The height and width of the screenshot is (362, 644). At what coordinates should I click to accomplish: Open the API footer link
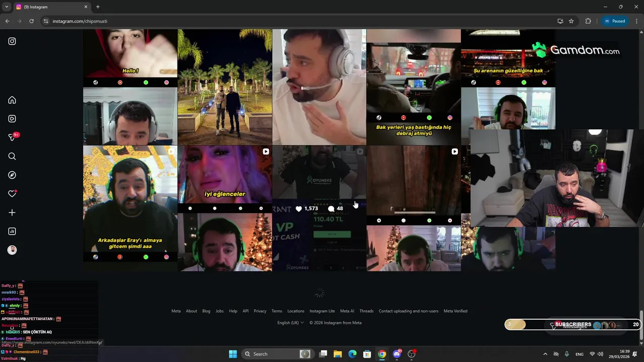tap(246, 311)
